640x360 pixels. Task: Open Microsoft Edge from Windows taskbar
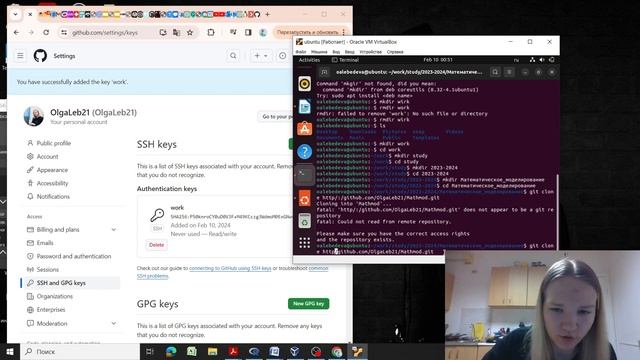point(171,351)
